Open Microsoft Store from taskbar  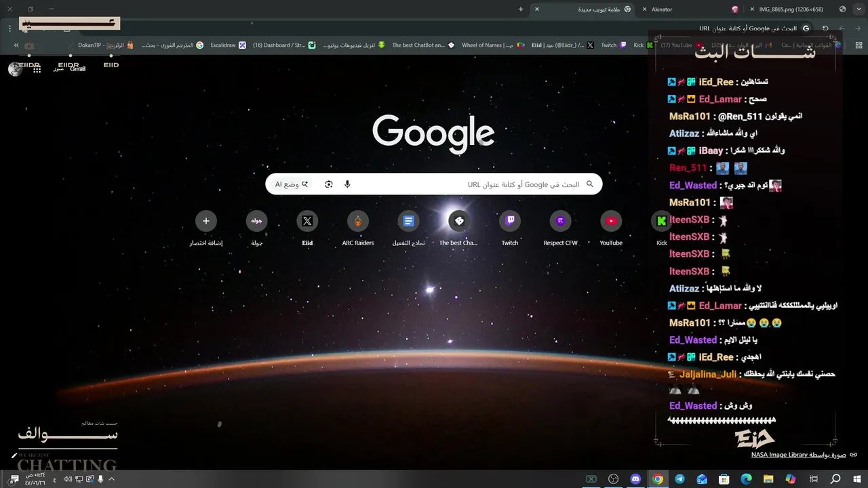click(724, 479)
